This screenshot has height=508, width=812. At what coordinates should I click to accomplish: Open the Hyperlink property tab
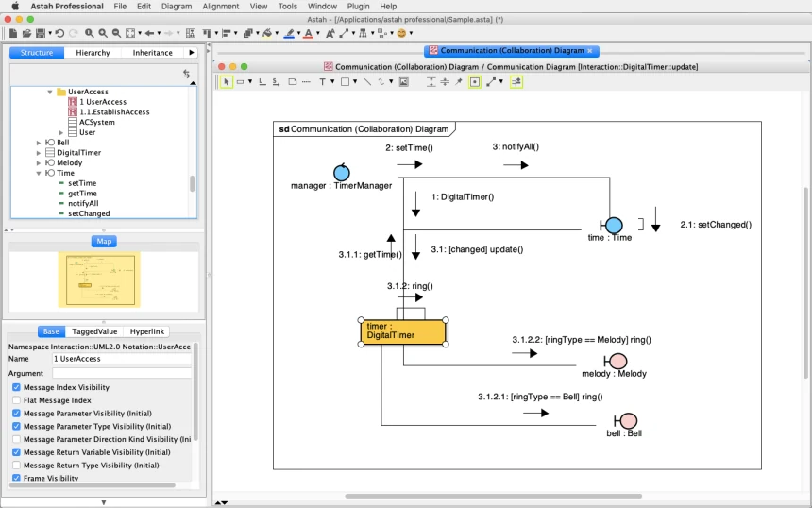[x=147, y=331]
